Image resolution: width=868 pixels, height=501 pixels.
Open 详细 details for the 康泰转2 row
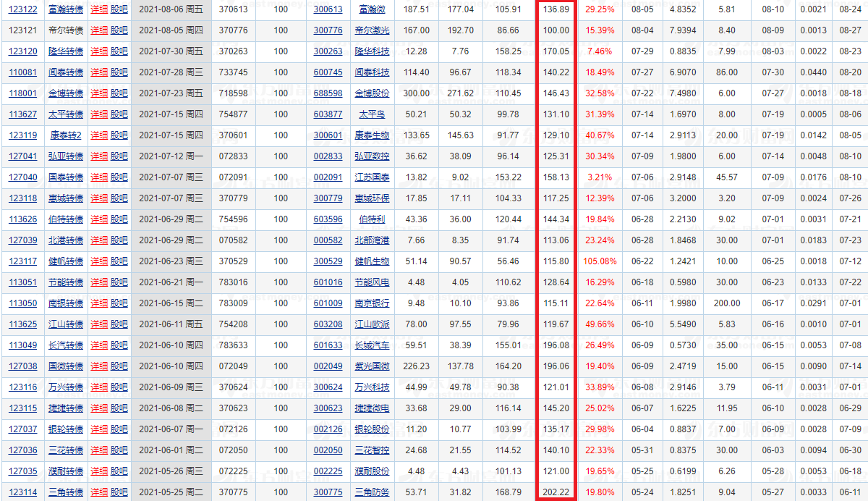(99, 135)
